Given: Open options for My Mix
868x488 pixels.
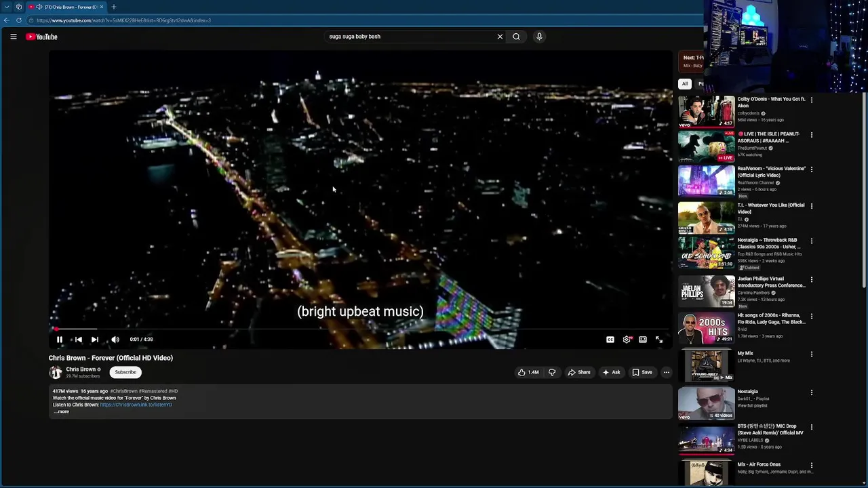Looking at the screenshot, I should pyautogui.click(x=812, y=354).
